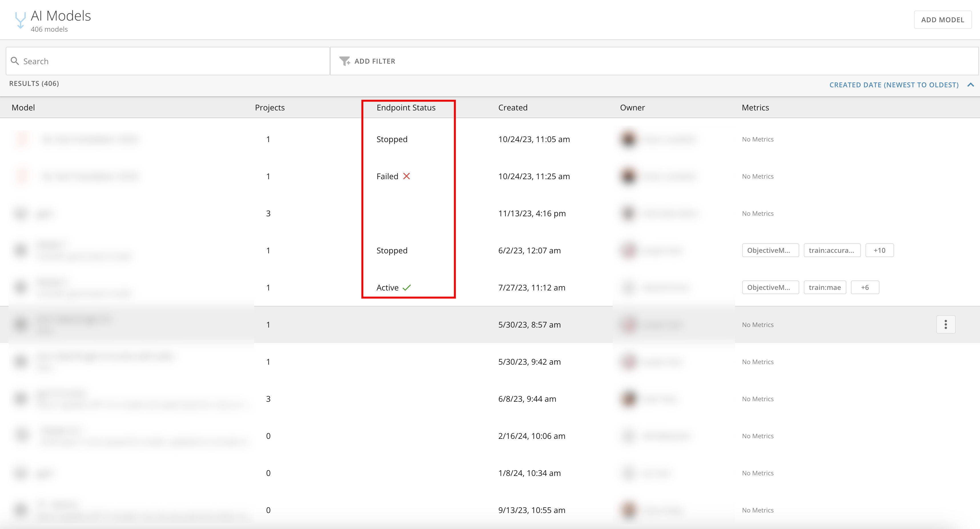
Task: Click the red X beside Failed status
Action: pos(406,176)
